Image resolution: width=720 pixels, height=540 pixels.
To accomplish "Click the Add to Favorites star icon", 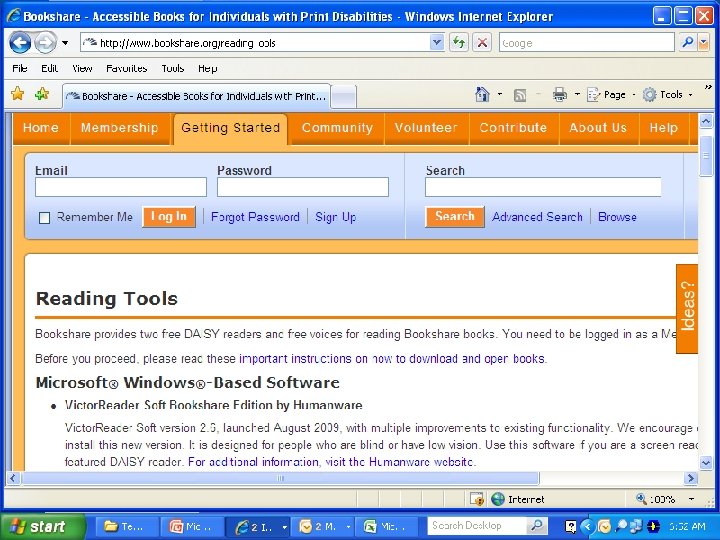I will click(x=42, y=94).
